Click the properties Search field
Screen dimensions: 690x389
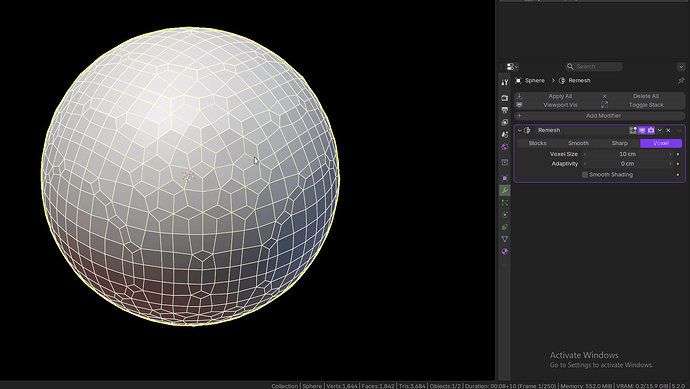pos(594,67)
